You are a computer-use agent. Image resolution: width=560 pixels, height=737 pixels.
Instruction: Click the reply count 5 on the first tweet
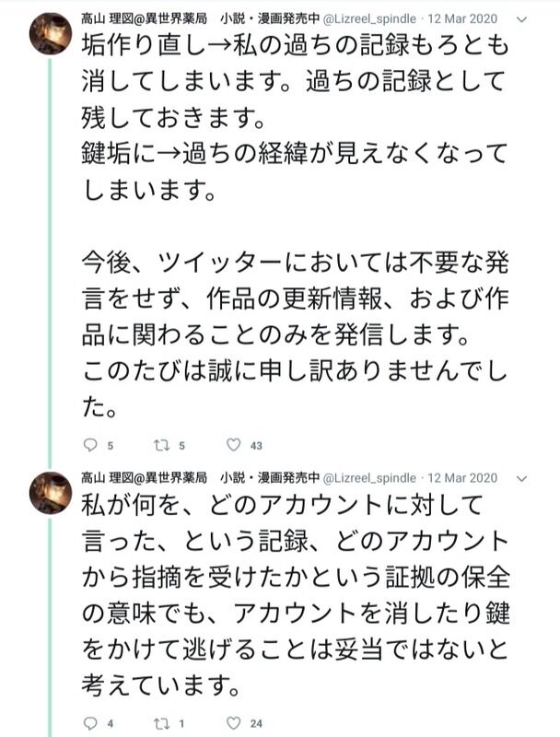111,446
